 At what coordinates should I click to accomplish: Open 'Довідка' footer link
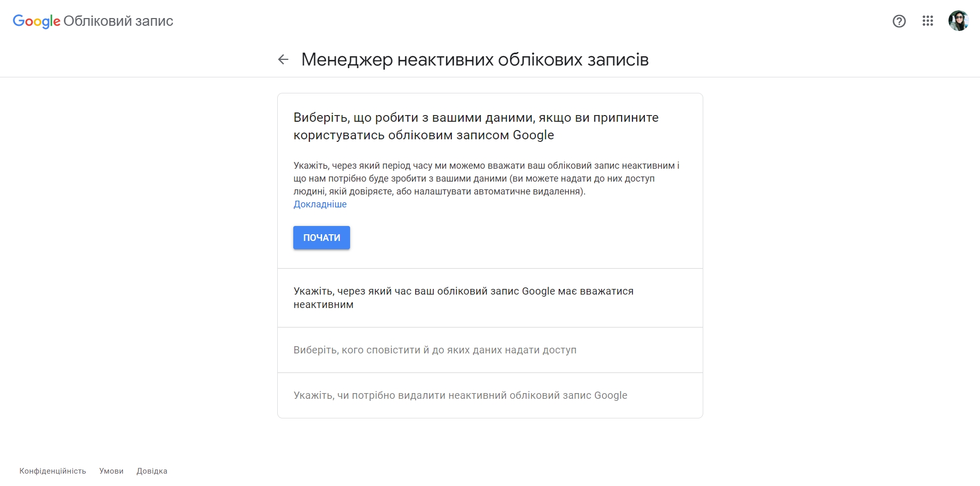click(x=152, y=471)
